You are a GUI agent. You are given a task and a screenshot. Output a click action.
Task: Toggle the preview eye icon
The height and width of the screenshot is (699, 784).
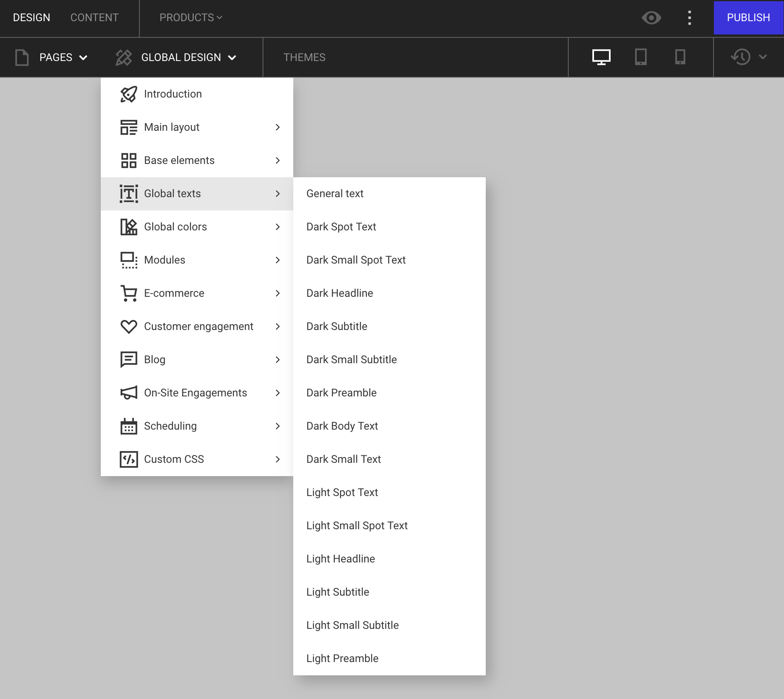pyautogui.click(x=651, y=18)
